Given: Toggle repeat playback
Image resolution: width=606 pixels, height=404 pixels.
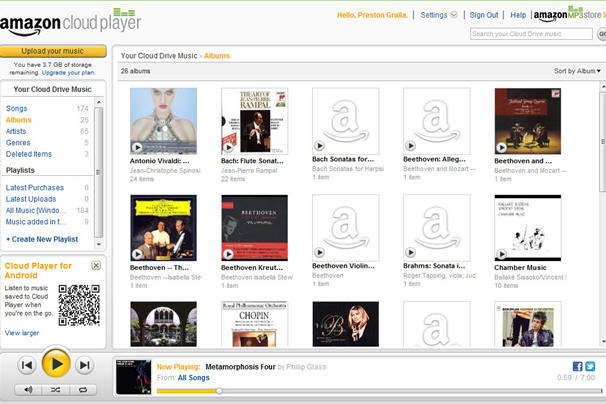Looking at the screenshot, I should (83, 390).
